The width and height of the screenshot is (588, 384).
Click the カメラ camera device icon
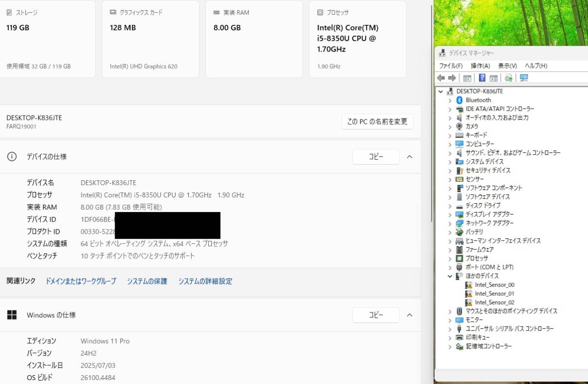[x=459, y=126]
